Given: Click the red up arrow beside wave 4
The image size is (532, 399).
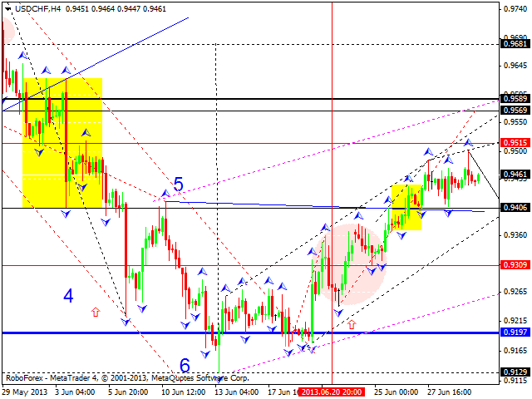Looking at the screenshot, I should (95, 312).
